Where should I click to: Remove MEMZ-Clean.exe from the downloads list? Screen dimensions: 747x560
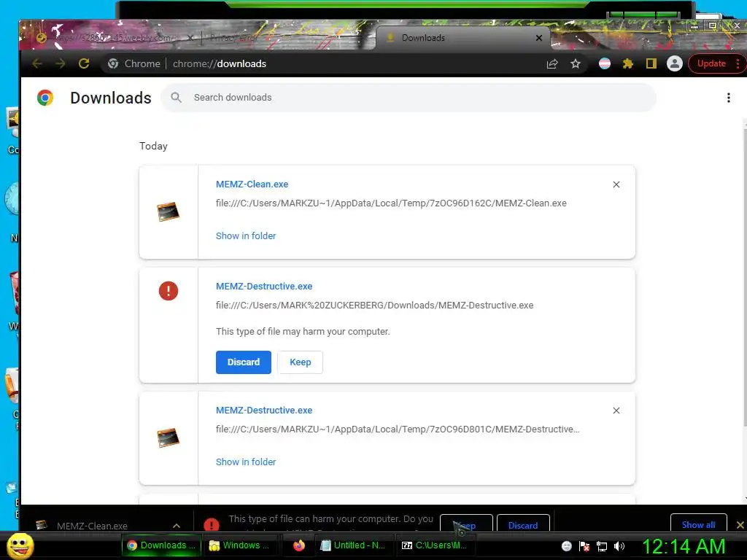coord(616,184)
